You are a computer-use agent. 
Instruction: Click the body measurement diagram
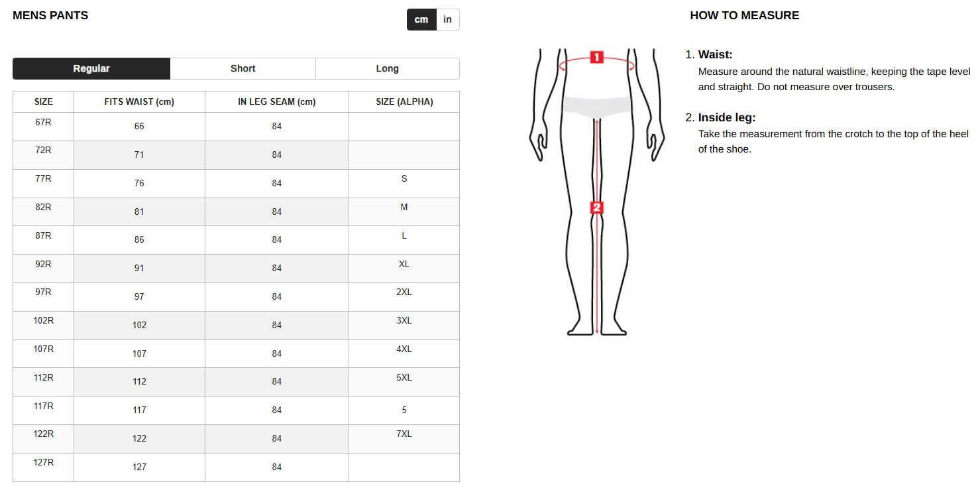point(596,192)
